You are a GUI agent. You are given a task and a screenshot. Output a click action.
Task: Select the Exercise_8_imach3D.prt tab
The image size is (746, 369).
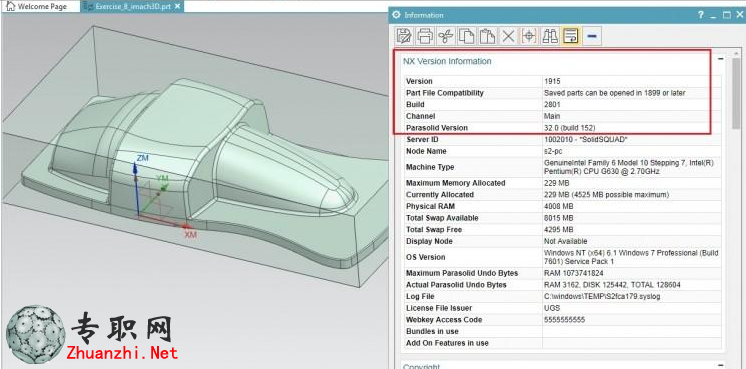(x=133, y=7)
